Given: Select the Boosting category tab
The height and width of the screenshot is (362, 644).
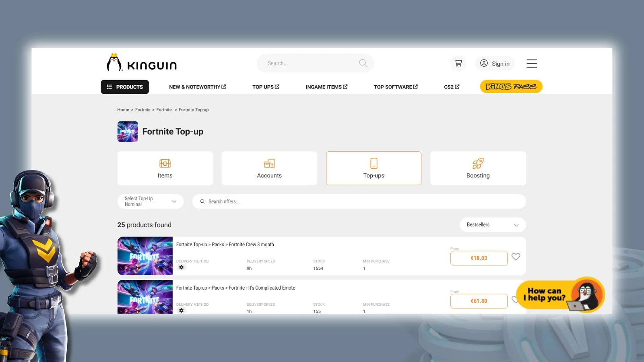Looking at the screenshot, I should pyautogui.click(x=478, y=168).
